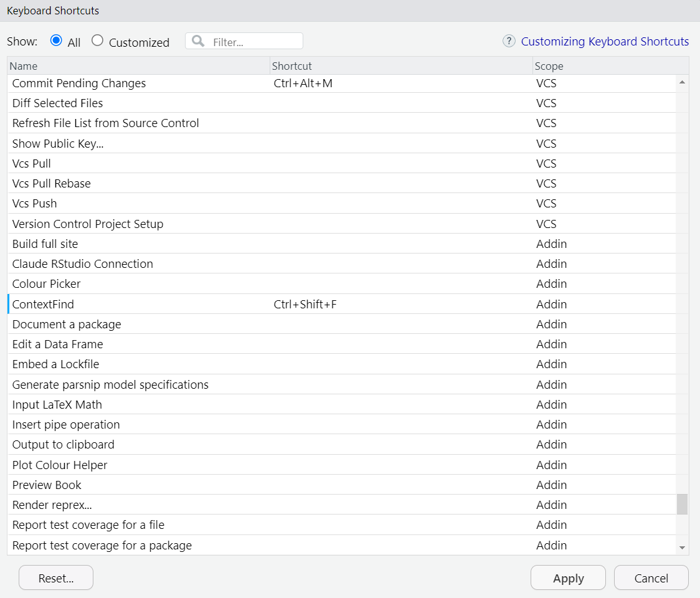The width and height of the screenshot is (700, 598).
Task: Click the Reset... button
Action: click(x=56, y=578)
